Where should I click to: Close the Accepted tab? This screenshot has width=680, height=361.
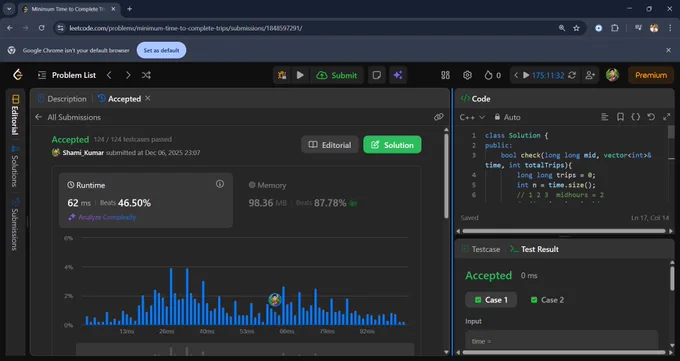pos(148,98)
